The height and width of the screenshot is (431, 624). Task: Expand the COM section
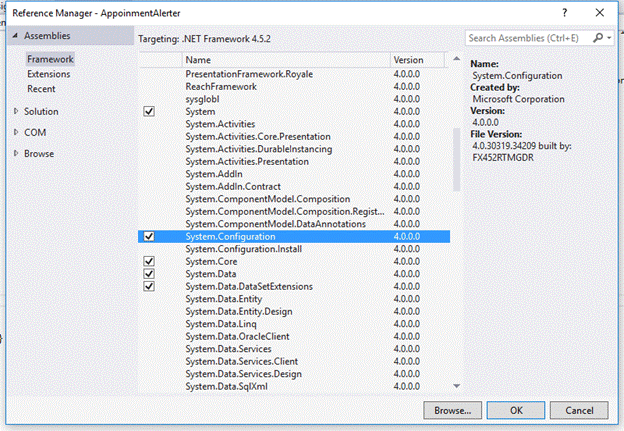[x=16, y=132]
